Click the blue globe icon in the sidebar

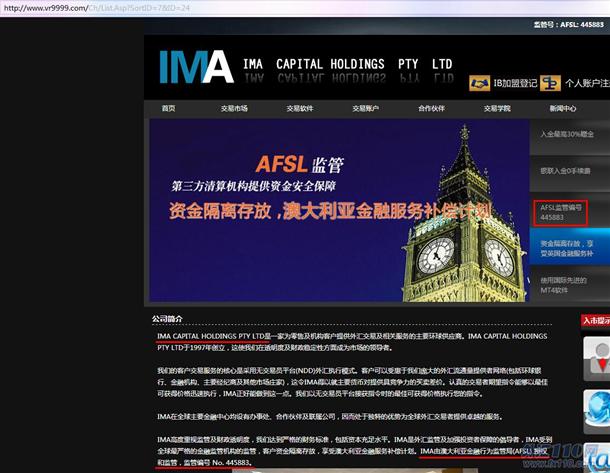click(599, 411)
